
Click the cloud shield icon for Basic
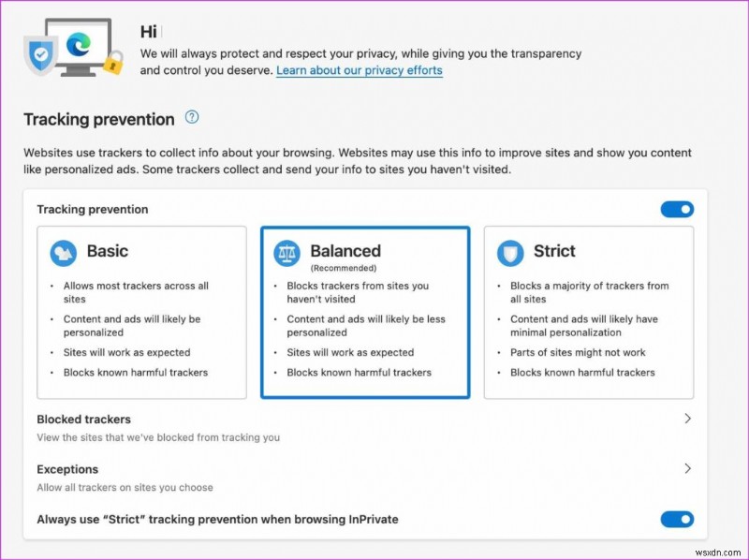(x=66, y=251)
